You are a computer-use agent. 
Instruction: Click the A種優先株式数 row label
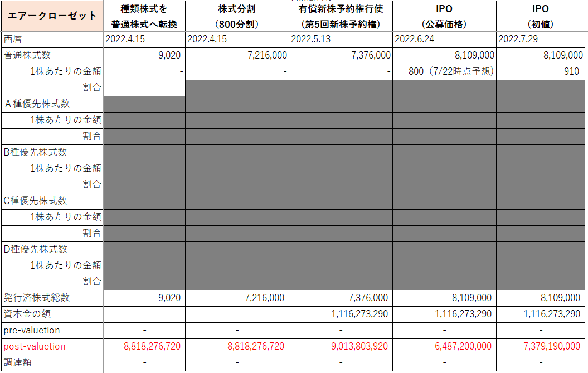pyautogui.click(x=37, y=104)
